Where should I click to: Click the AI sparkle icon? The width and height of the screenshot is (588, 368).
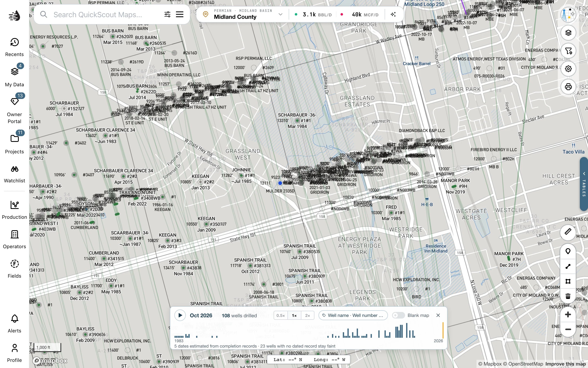(393, 14)
